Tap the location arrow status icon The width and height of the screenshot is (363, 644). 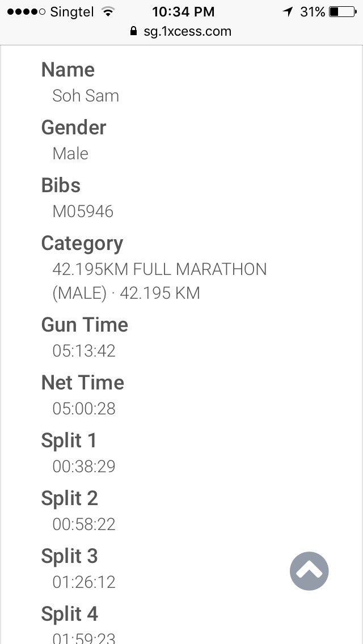[288, 11]
